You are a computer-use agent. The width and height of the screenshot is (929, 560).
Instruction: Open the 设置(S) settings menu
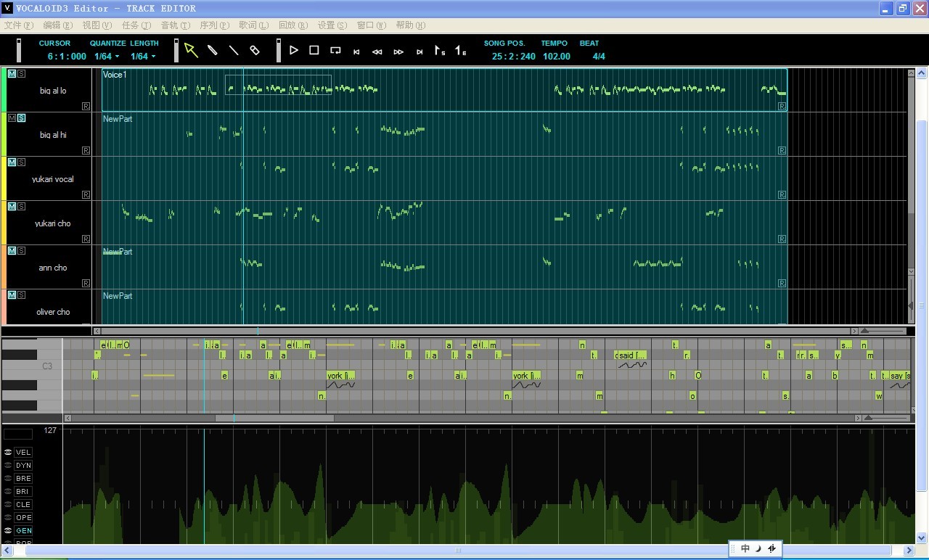pos(332,25)
